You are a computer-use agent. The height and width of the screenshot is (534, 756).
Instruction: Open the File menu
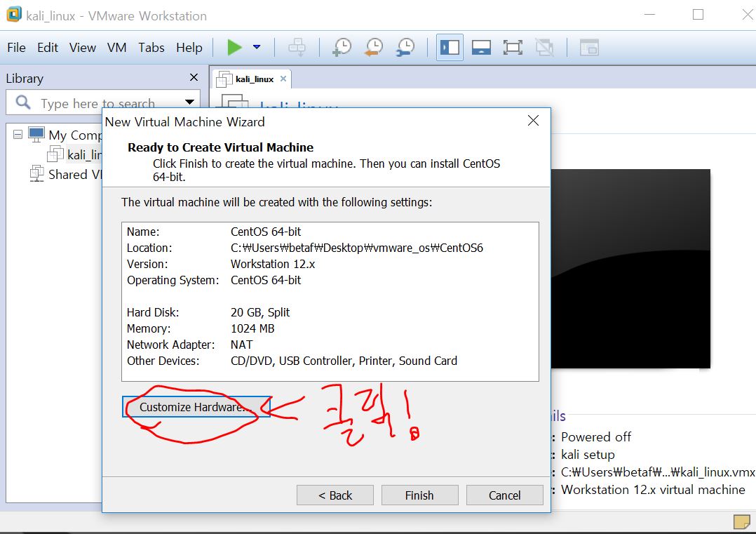coord(16,48)
